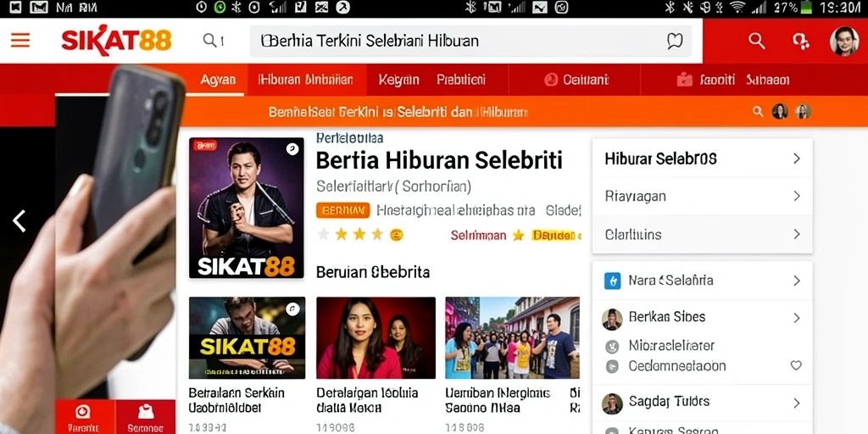Click the small search icon in the orange banner
This screenshot has width=868, height=434.
757,111
